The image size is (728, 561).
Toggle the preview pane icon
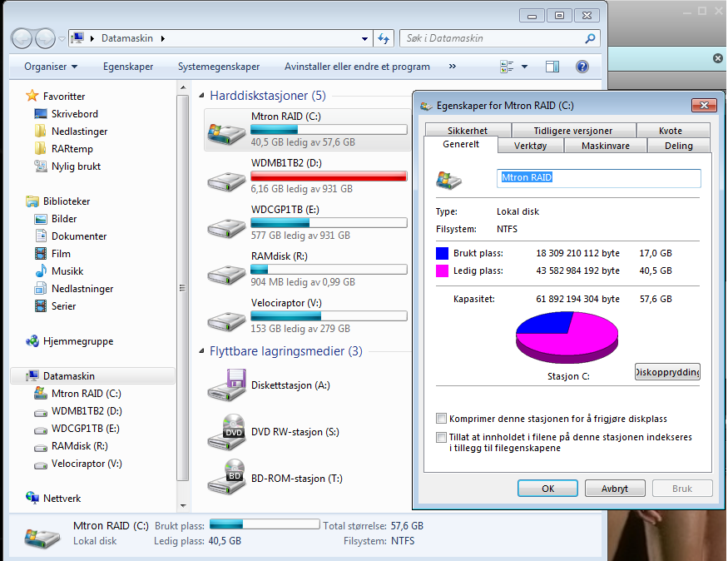(552, 67)
